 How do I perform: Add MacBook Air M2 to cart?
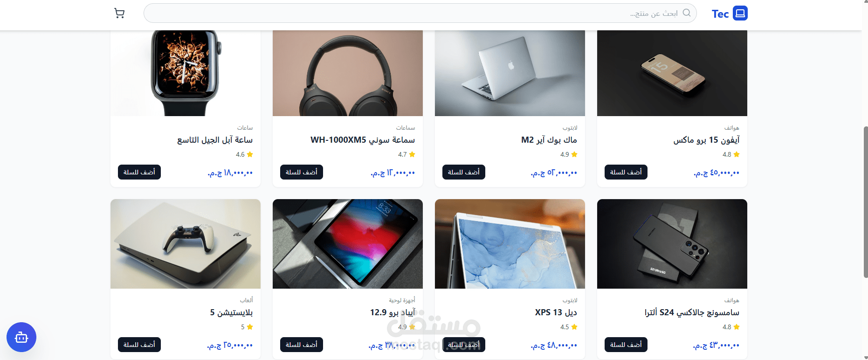pyautogui.click(x=463, y=172)
